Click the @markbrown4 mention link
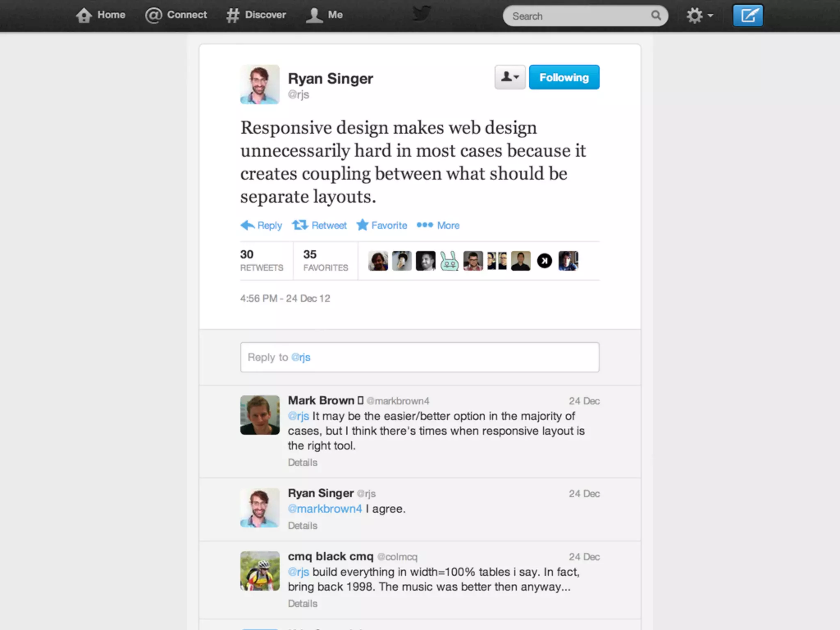The height and width of the screenshot is (630, 840). click(x=325, y=509)
